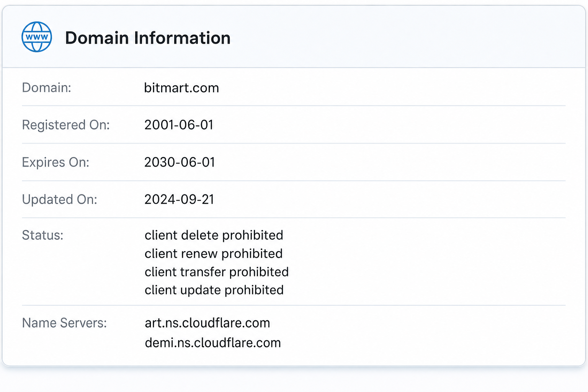The width and height of the screenshot is (588, 392).
Task: Click the card header bar background
Action: (x=294, y=37)
